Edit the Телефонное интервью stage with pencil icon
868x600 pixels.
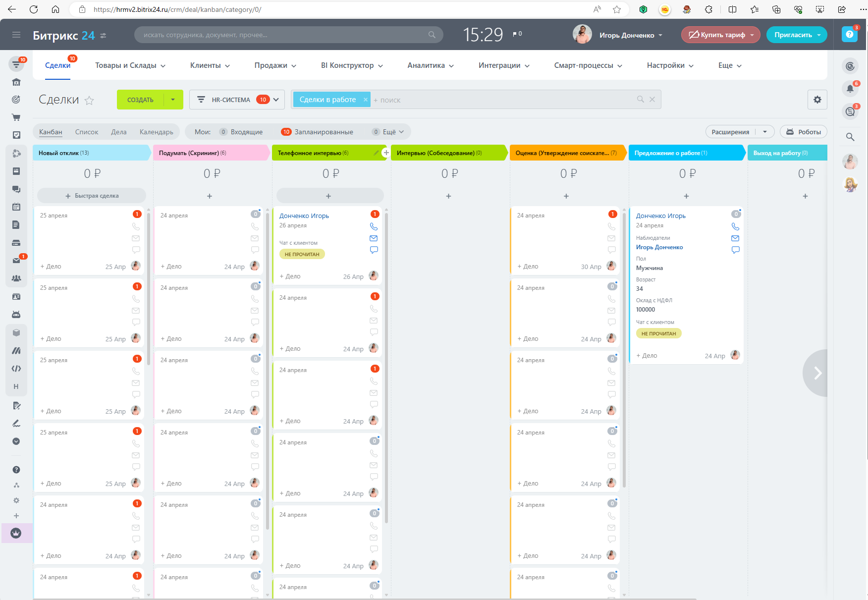(x=376, y=153)
